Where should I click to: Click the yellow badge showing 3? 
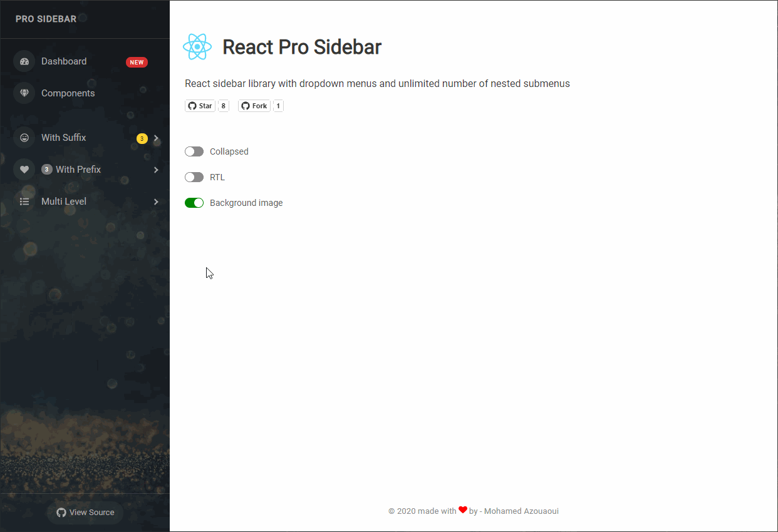(142, 137)
